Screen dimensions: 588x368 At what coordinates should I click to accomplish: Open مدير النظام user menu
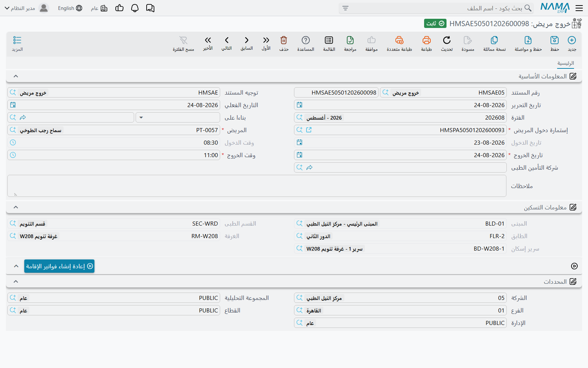(26, 8)
